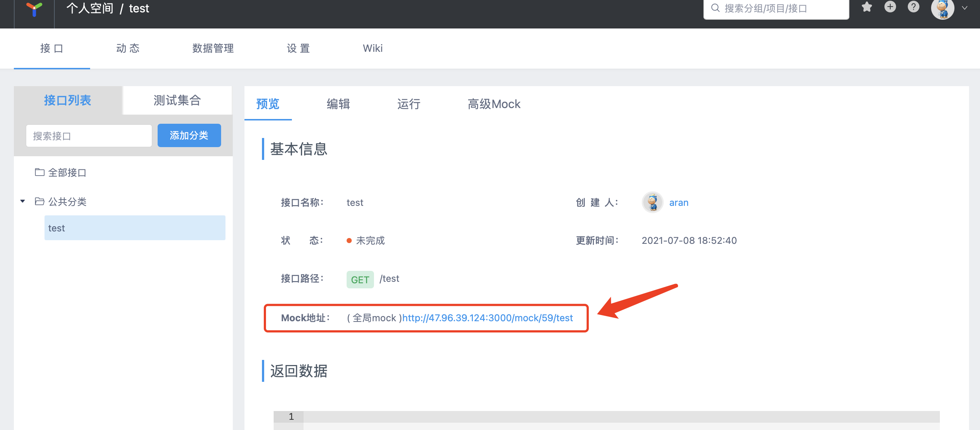
Task: Click the YApi logo icon
Action: pos(34,8)
